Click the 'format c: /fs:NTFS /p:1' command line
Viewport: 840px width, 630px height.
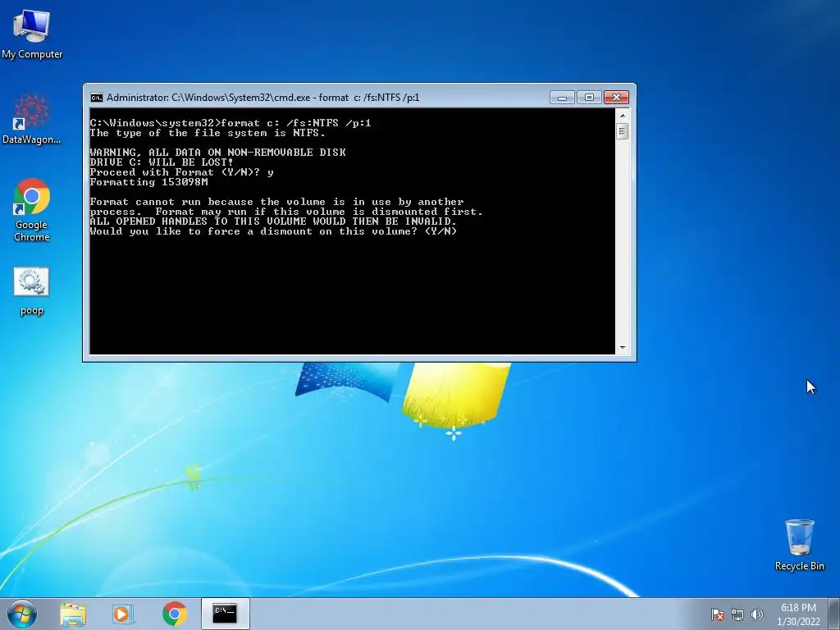[231, 123]
